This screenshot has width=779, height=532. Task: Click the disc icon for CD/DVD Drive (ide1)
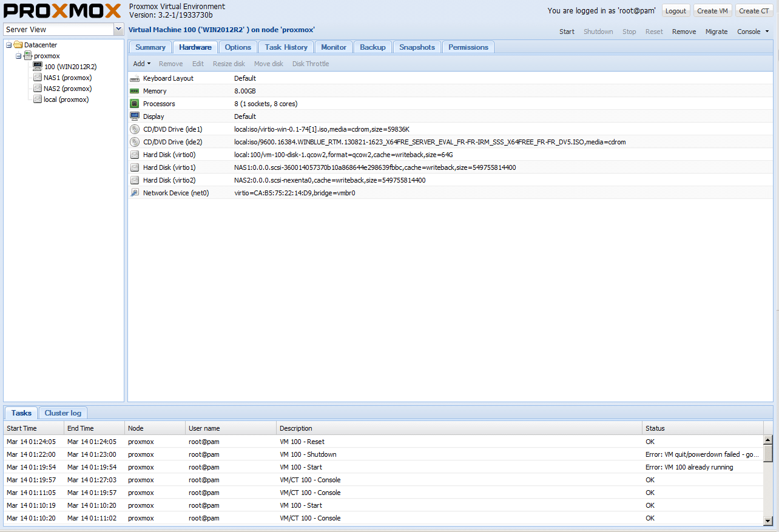tap(135, 129)
